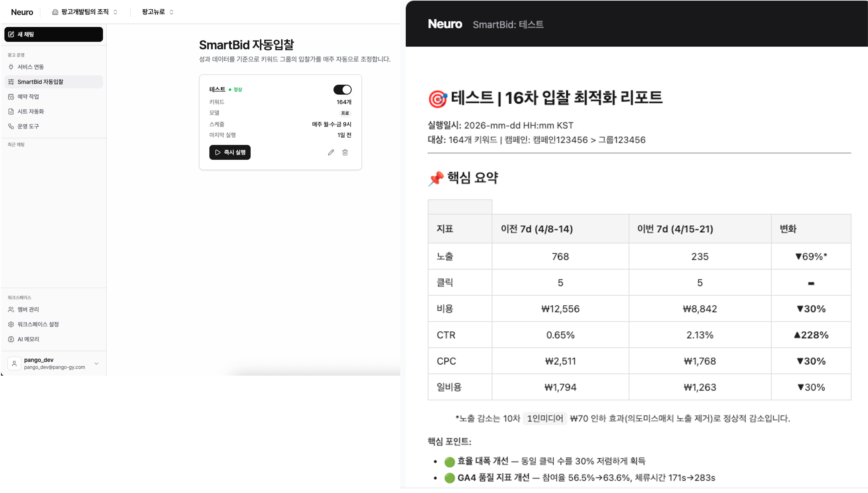Click the 정상 status label
The height and width of the screenshot is (493, 868).
238,90
